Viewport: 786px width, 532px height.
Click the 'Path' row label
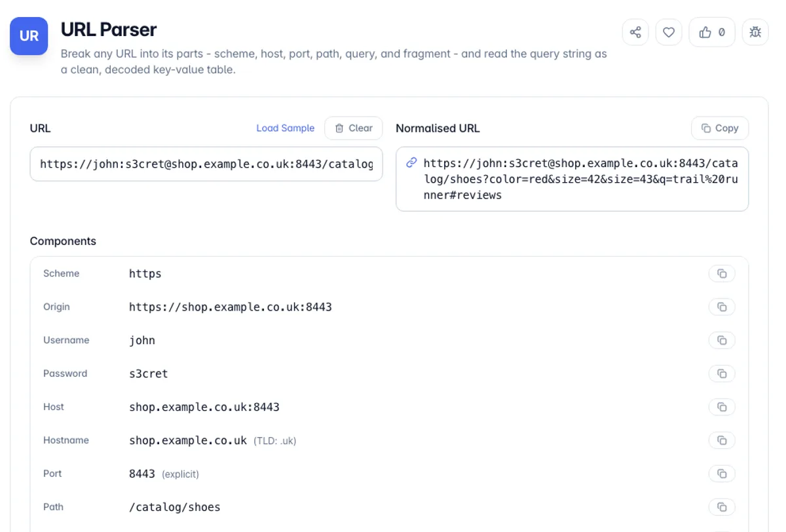pyautogui.click(x=53, y=508)
